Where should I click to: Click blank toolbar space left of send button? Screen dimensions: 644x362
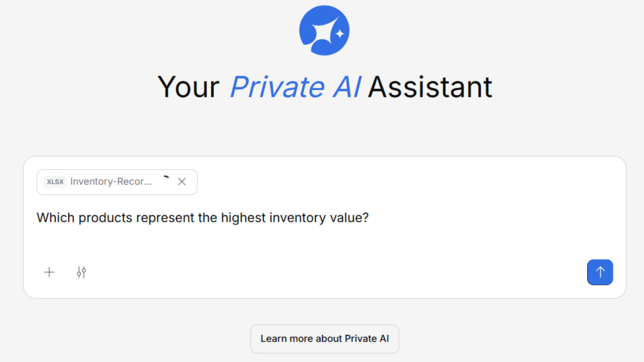386,272
